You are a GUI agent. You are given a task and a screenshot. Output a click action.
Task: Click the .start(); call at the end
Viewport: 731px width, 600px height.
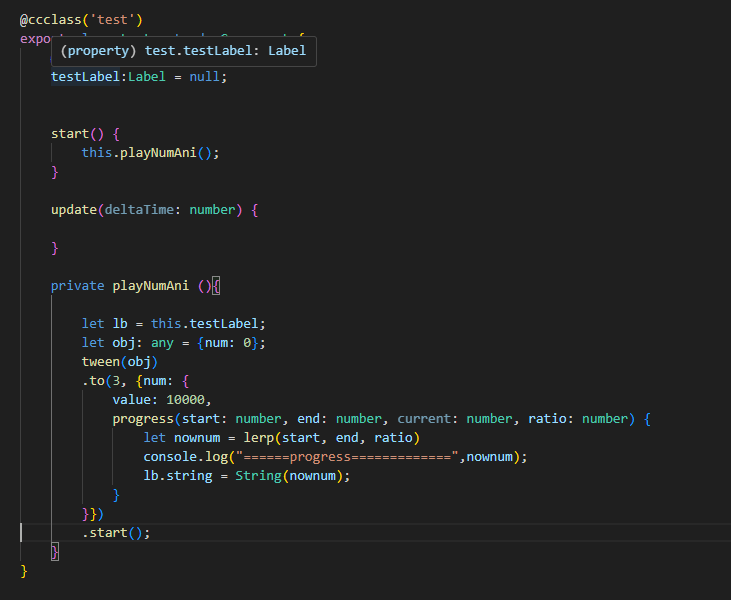pos(116,533)
